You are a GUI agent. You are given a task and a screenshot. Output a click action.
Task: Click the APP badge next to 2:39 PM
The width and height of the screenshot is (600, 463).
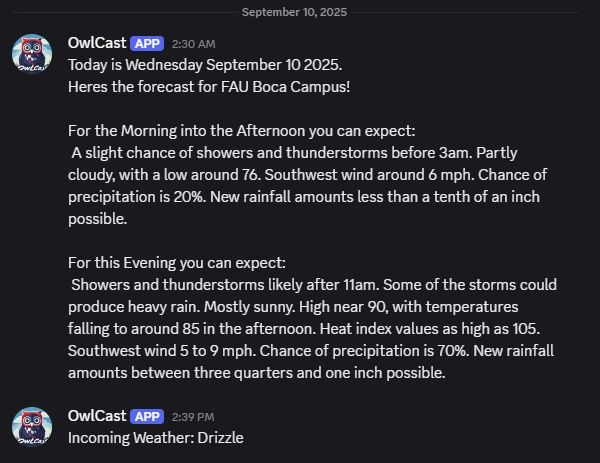tap(147, 417)
